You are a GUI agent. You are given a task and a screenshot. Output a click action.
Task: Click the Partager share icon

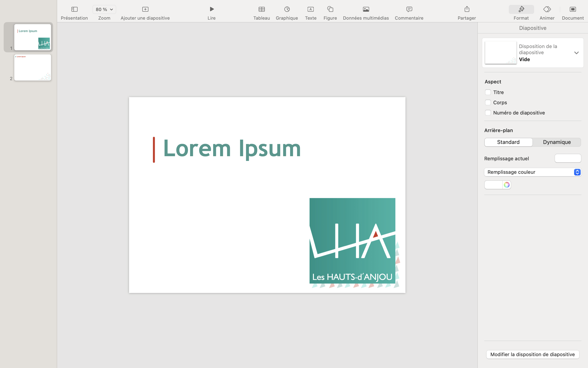pos(467,9)
